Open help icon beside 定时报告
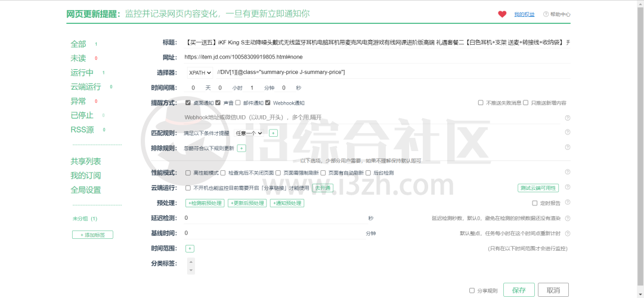Screen dimensions: 644x298 pos(568,202)
